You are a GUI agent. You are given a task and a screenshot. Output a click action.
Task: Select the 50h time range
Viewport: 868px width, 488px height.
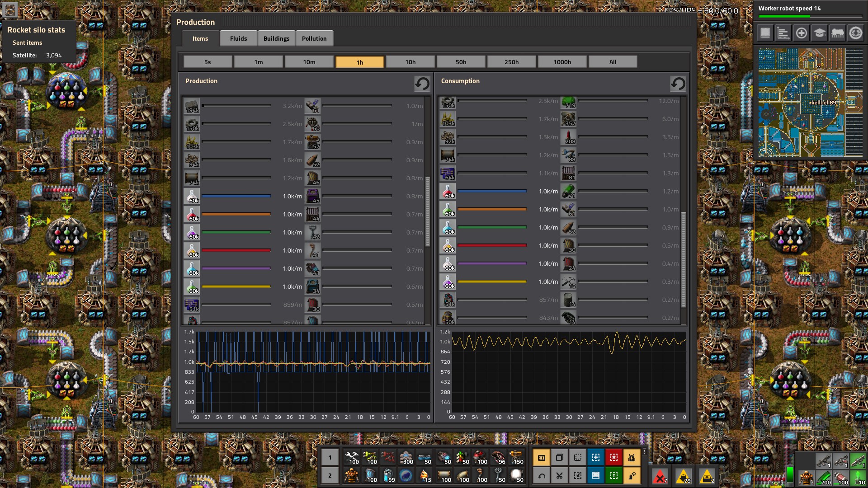pyautogui.click(x=461, y=62)
